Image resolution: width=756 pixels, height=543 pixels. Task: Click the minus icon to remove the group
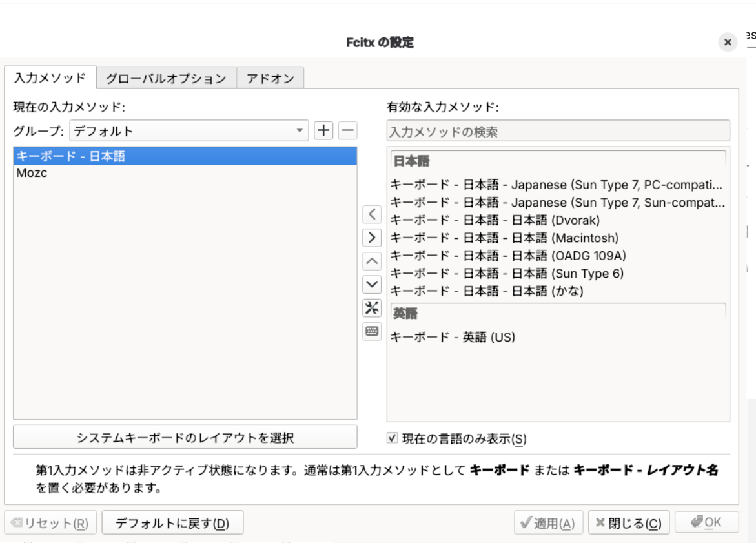click(347, 130)
